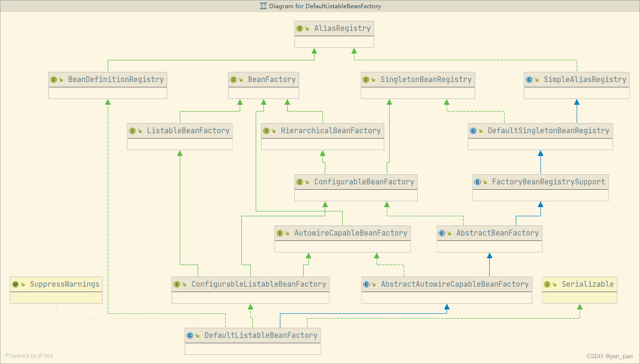Click the class icon on AbstractAutowireCapableBeanFactory

click(366, 284)
